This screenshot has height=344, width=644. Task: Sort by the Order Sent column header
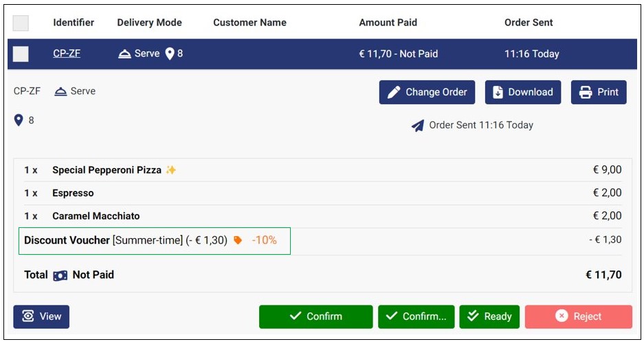529,23
